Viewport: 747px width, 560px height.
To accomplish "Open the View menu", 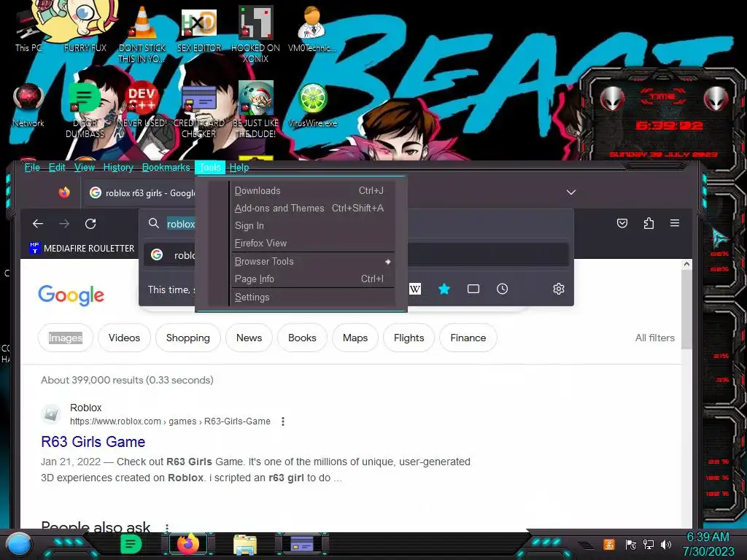I will pyautogui.click(x=85, y=167).
